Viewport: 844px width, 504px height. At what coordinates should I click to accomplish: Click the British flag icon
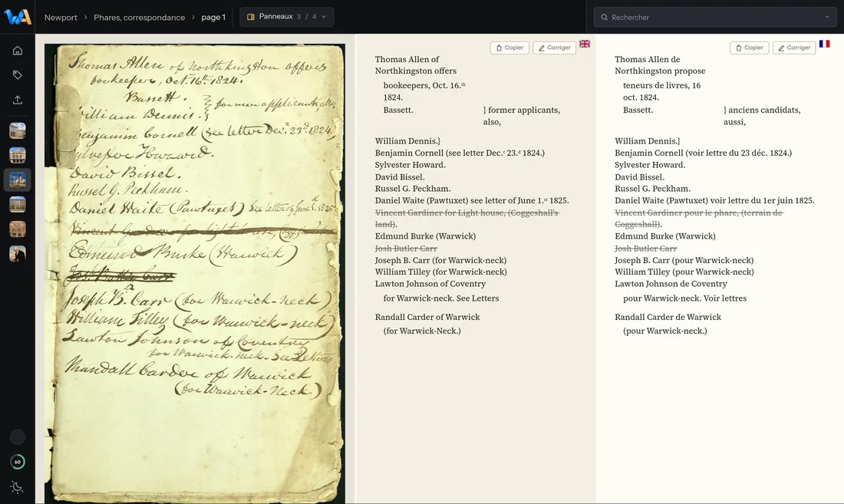[585, 44]
